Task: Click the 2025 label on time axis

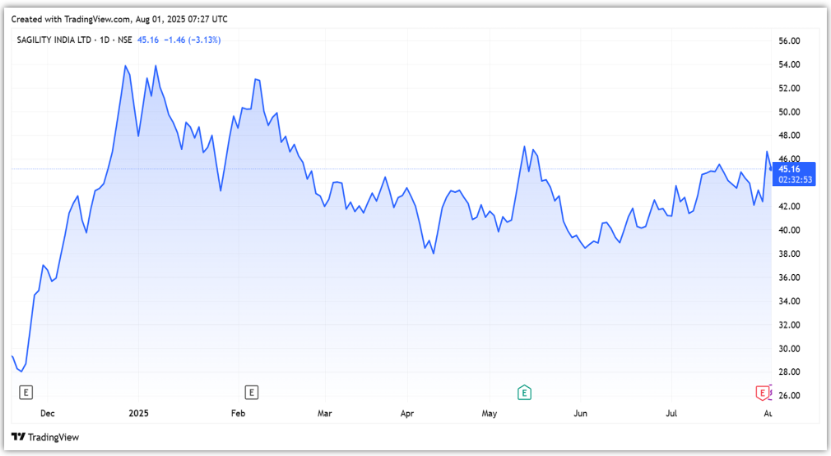Action: pyautogui.click(x=139, y=412)
